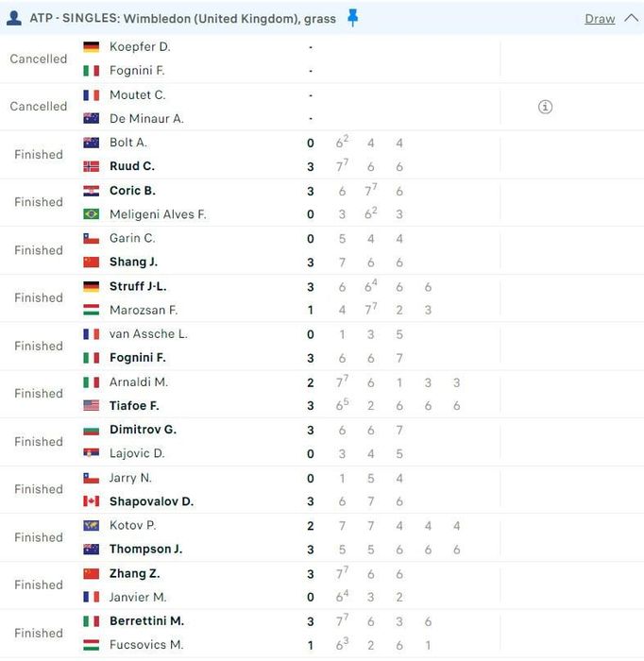
Task: Click the Brazil flag beside Meligeni Alves F.
Action: (x=91, y=214)
